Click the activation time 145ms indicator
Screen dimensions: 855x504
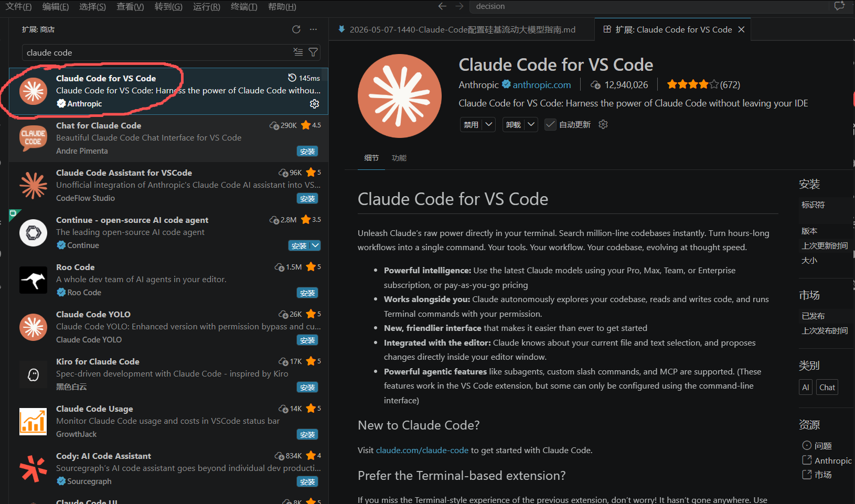click(x=304, y=78)
